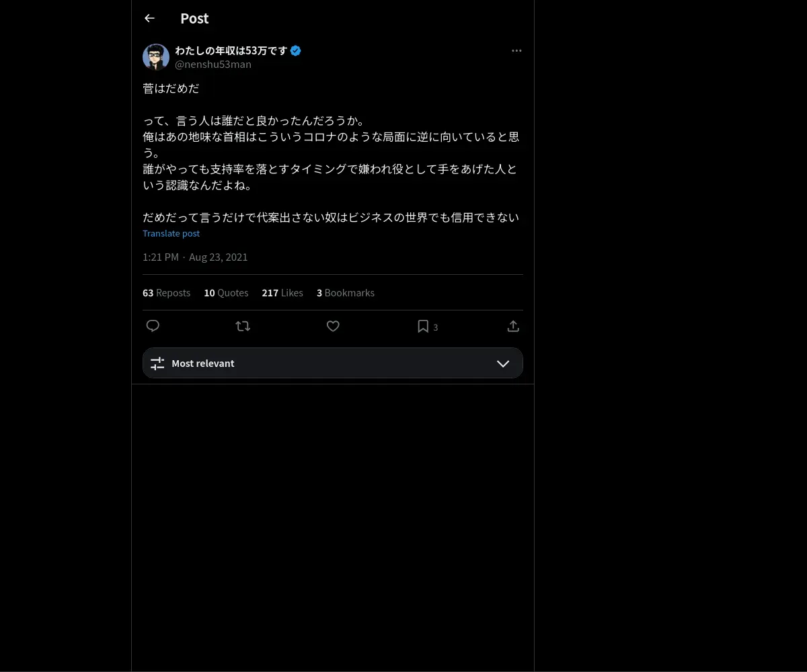Open the three-dot more options menu

pos(516,50)
